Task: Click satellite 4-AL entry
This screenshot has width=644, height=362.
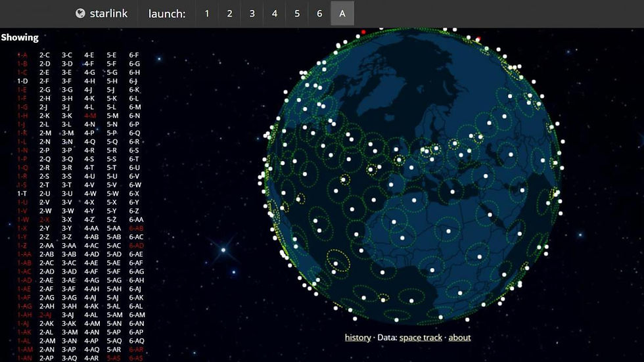Action: click(91, 315)
